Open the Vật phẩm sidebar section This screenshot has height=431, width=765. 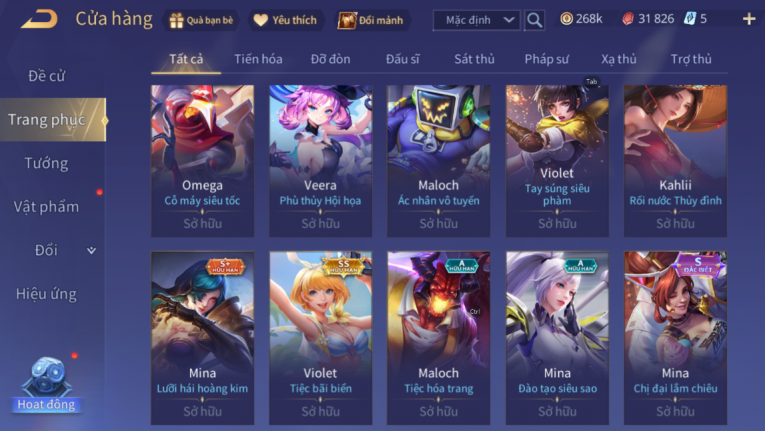coord(46,207)
